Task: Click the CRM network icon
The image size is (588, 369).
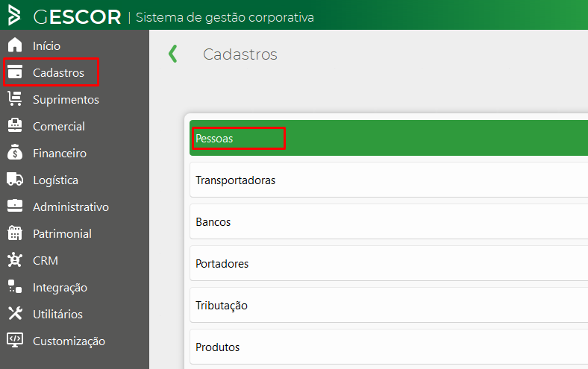Action: pos(15,259)
